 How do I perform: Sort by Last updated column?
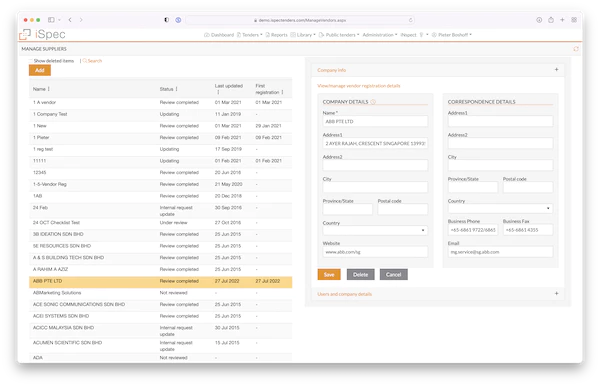point(228,89)
